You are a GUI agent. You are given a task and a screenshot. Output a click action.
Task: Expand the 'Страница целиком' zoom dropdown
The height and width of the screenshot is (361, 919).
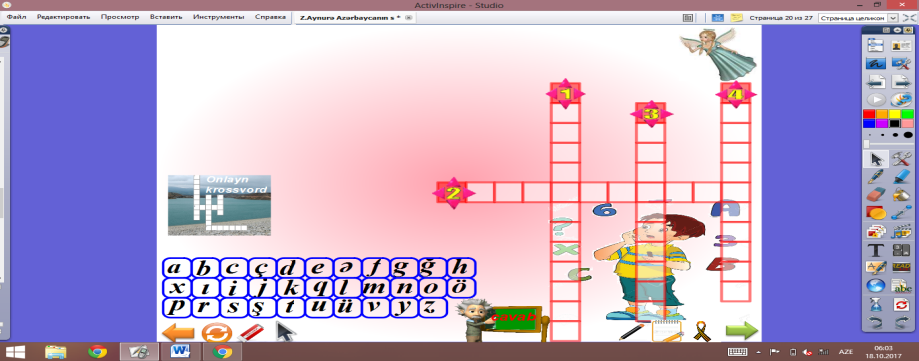point(893,18)
